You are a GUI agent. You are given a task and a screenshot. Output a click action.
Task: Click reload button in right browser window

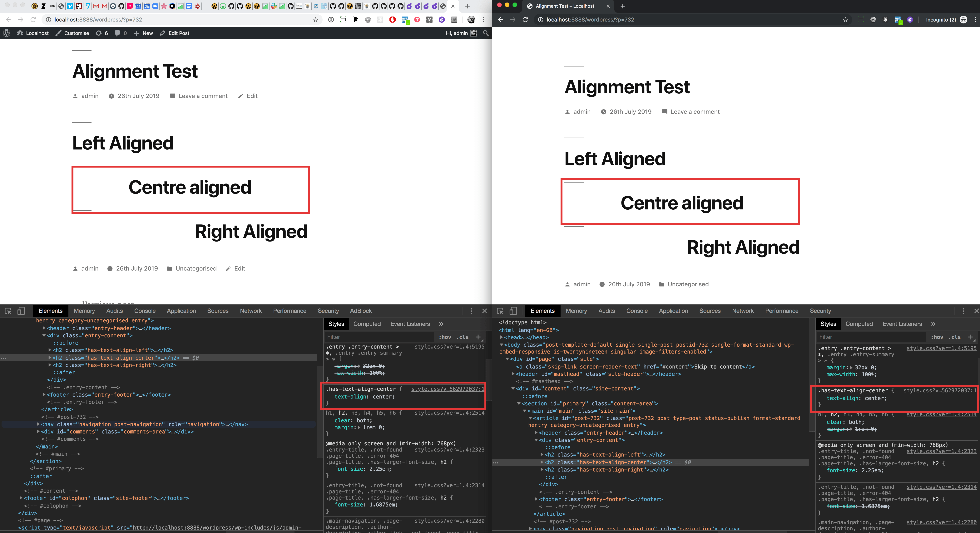[x=525, y=20]
